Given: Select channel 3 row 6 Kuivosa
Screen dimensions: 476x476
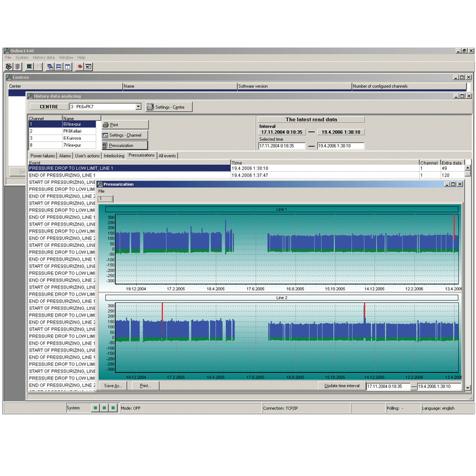Looking at the screenshot, I should click(62, 138).
